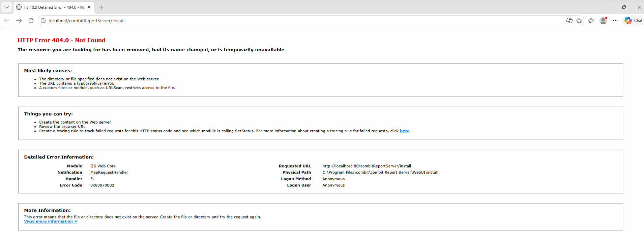This screenshot has height=234, width=644.
Task: Open the Copilot Chat pane
Action: pyautogui.click(x=634, y=21)
